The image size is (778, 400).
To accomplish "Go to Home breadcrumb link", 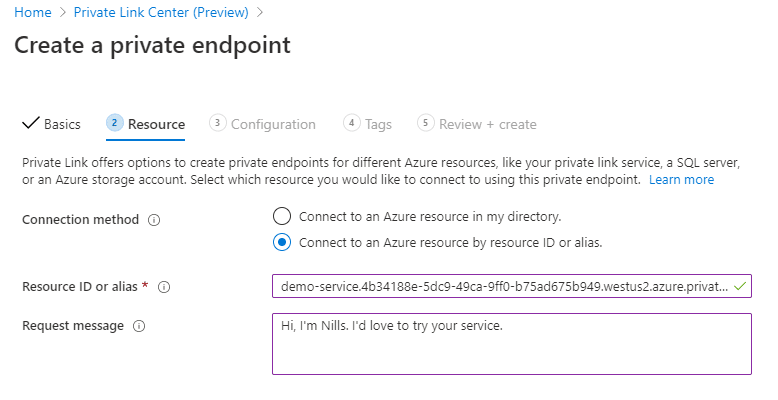I will coord(33,12).
